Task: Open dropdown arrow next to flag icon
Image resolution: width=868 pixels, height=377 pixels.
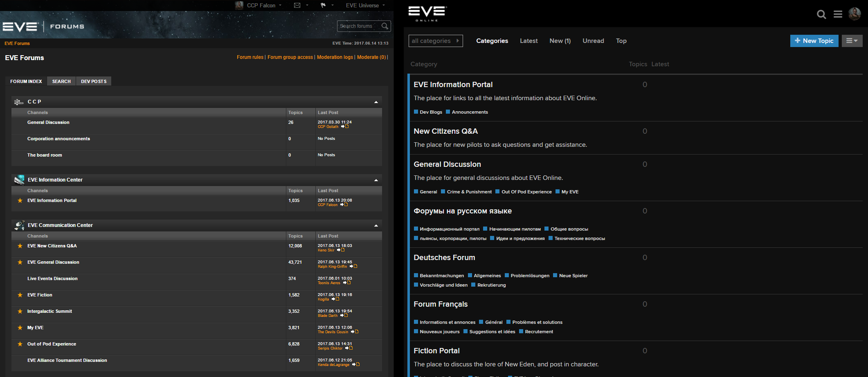Action: pos(333,5)
